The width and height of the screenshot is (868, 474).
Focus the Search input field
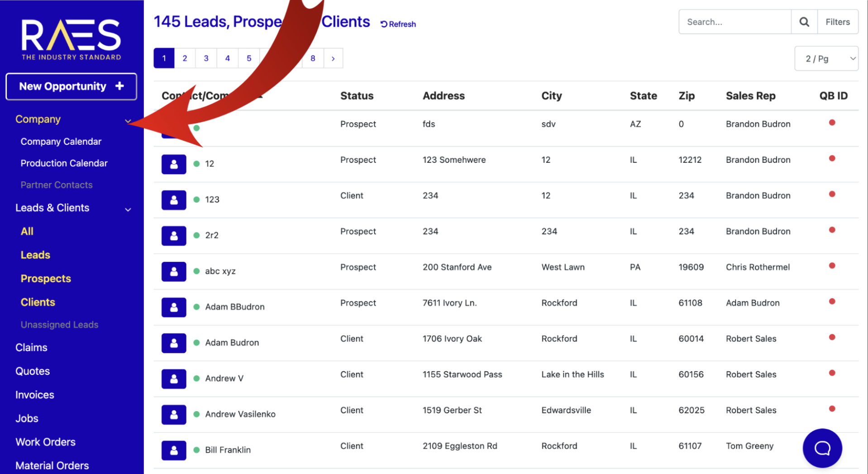point(735,22)
